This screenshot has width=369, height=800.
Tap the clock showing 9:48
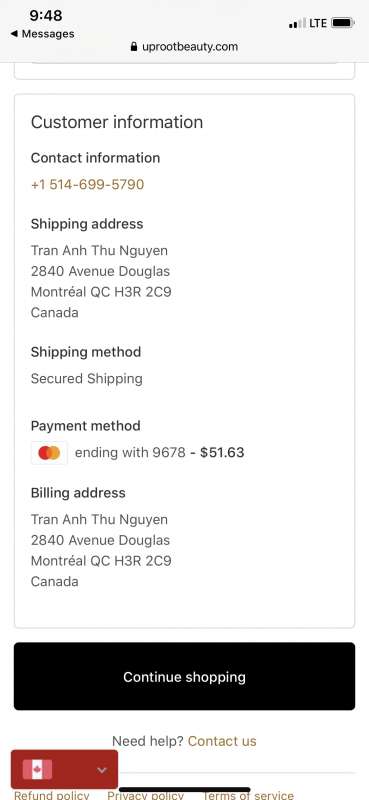46,16
